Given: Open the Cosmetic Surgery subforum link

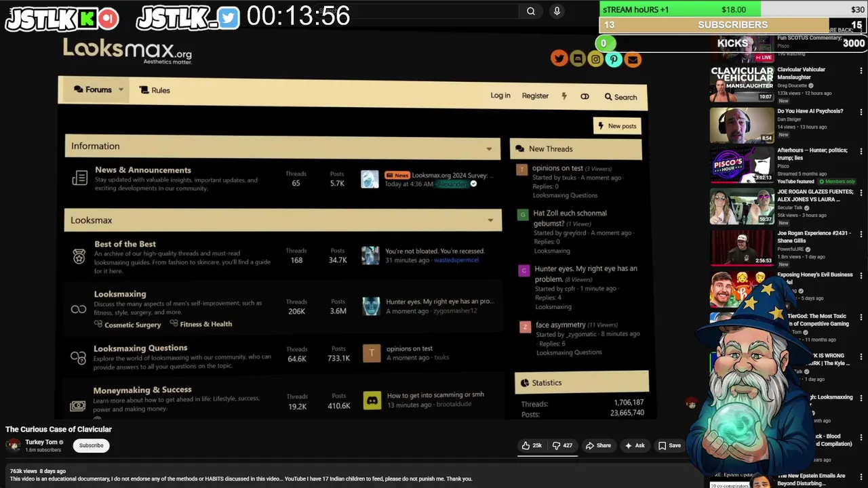Looking at the screenshot, I should click(132, 325).
